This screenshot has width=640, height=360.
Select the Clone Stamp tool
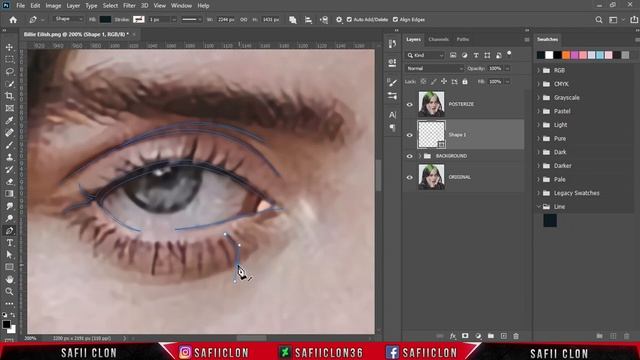click(9, 158)
